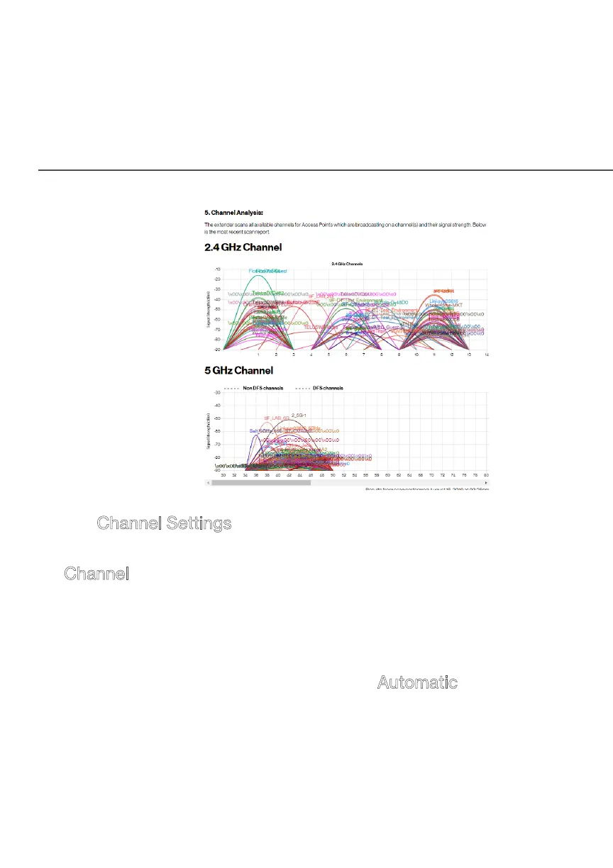
Task: Toggle the Non DFS channels legend entry
Action: (x=253, y=389)
